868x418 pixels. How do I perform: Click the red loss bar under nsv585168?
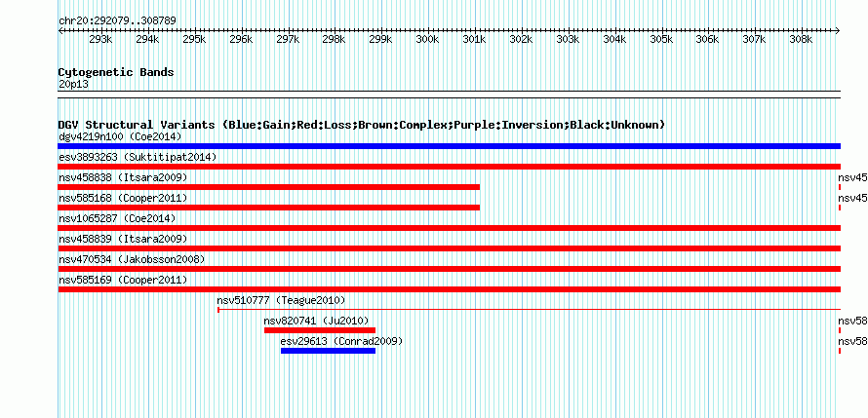[269, 208]
